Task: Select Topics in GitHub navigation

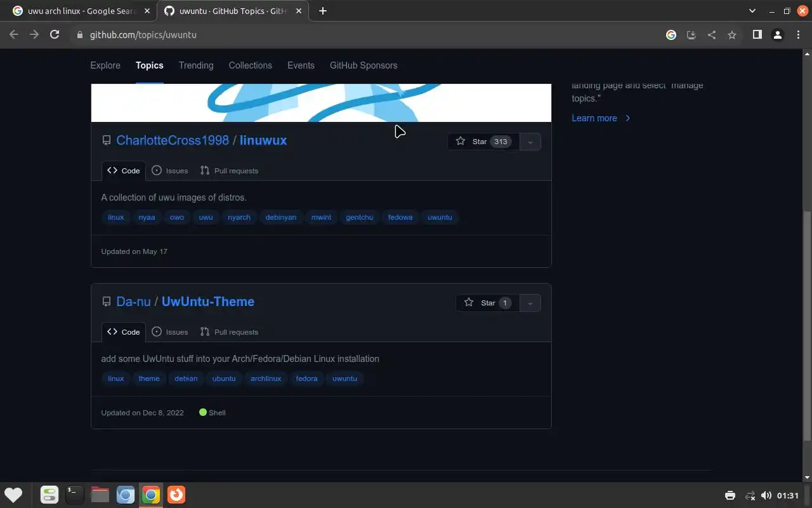Action: point(150,65)
